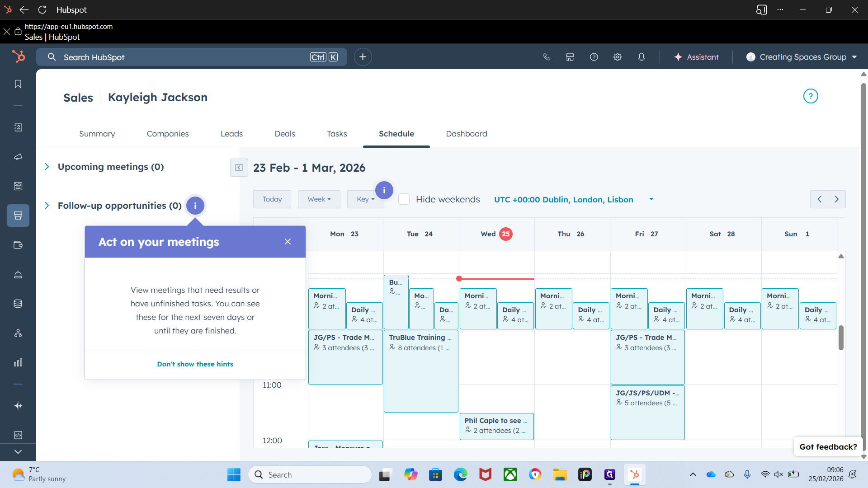
Task: Switch to the Deals tab
Action: click(x=285, y=134)
